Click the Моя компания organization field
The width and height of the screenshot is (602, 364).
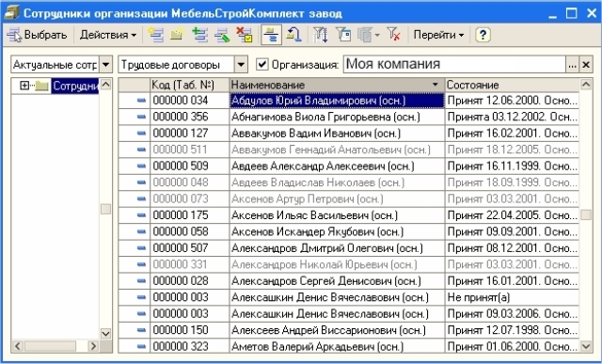(x=454, y=64)
